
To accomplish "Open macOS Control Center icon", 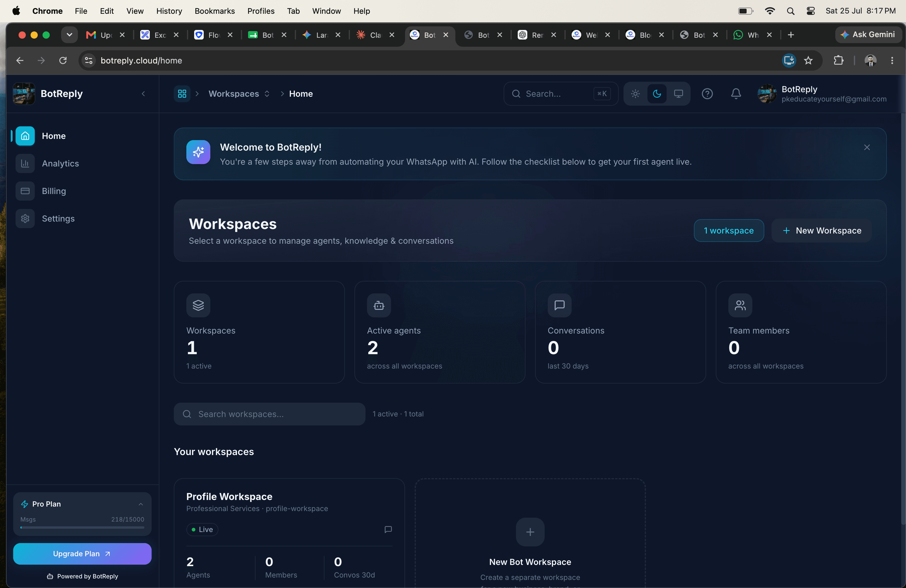I will tap(810, 11).
